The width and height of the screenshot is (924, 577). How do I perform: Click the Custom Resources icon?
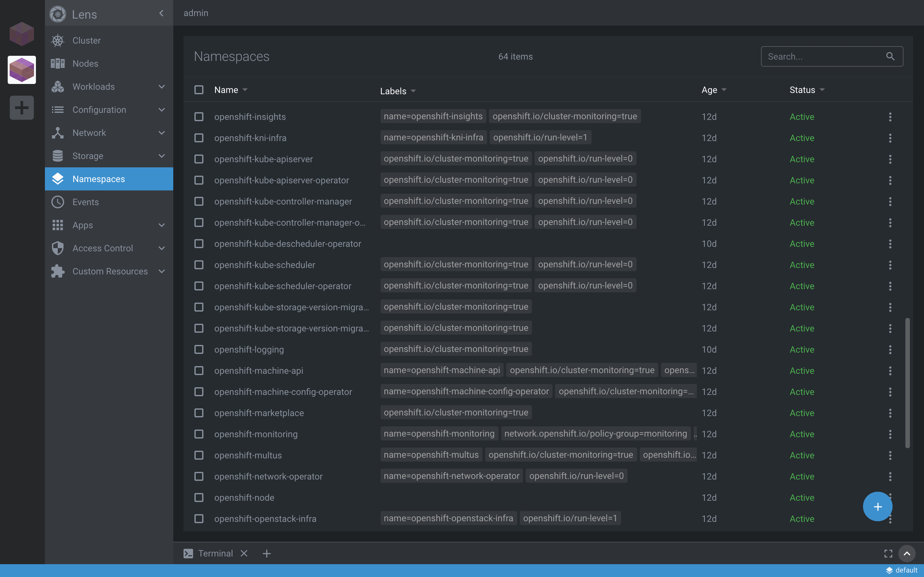(57, 271)
